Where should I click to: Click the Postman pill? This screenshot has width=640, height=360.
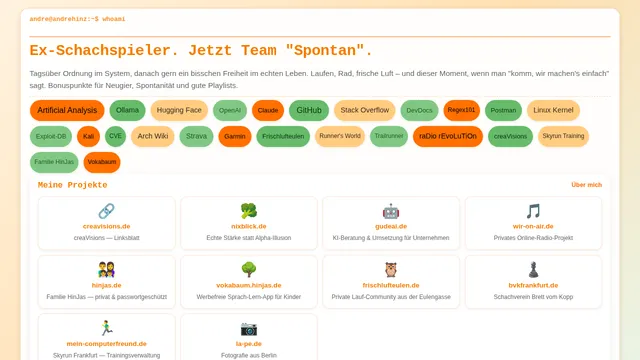(x=503, y=110)
